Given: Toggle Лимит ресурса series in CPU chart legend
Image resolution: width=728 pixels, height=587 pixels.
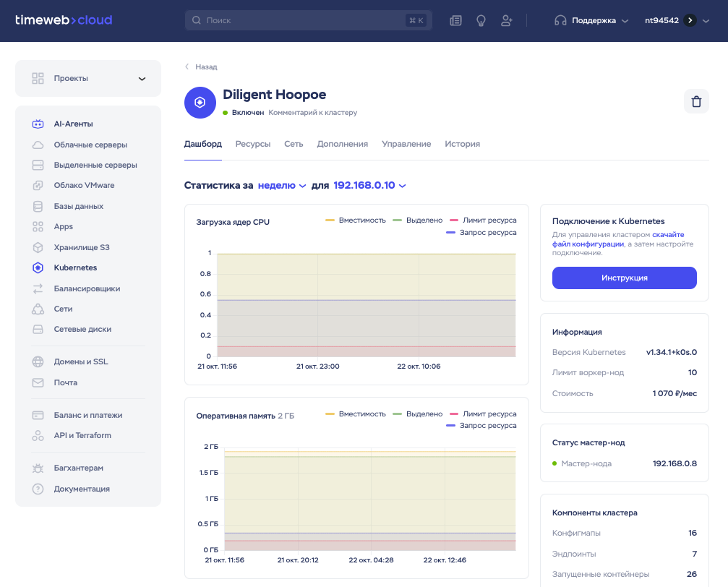Looking at the screenshot, I should (x=483, y=220).
